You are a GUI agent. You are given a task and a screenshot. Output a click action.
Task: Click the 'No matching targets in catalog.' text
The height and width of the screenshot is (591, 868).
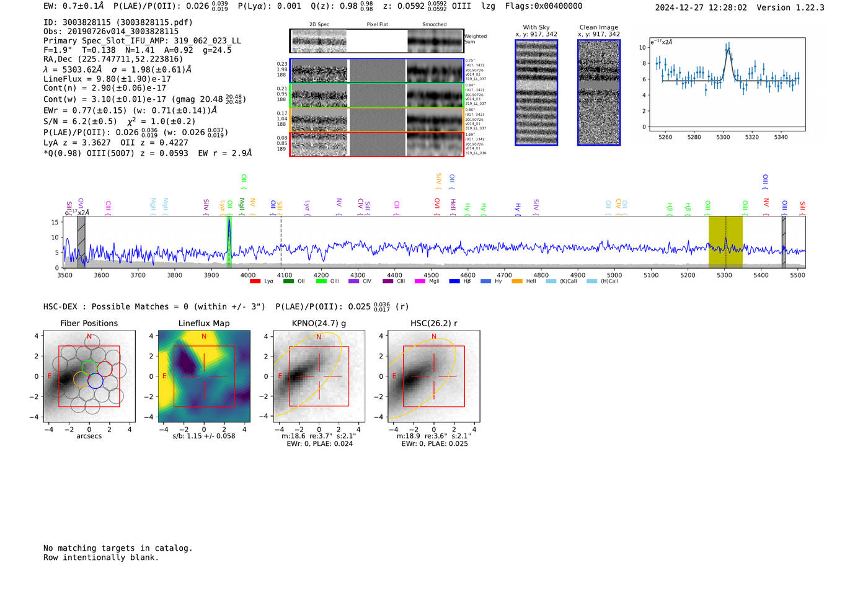(118, 548)
